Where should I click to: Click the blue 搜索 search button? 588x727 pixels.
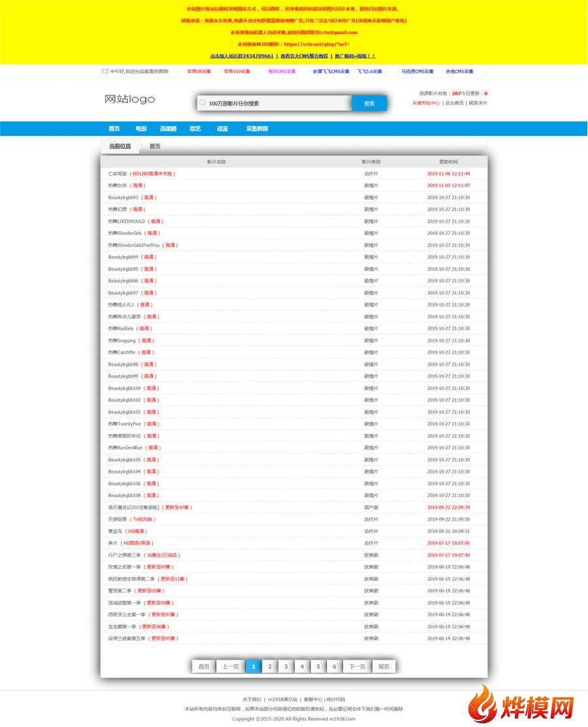pos(369,103)
